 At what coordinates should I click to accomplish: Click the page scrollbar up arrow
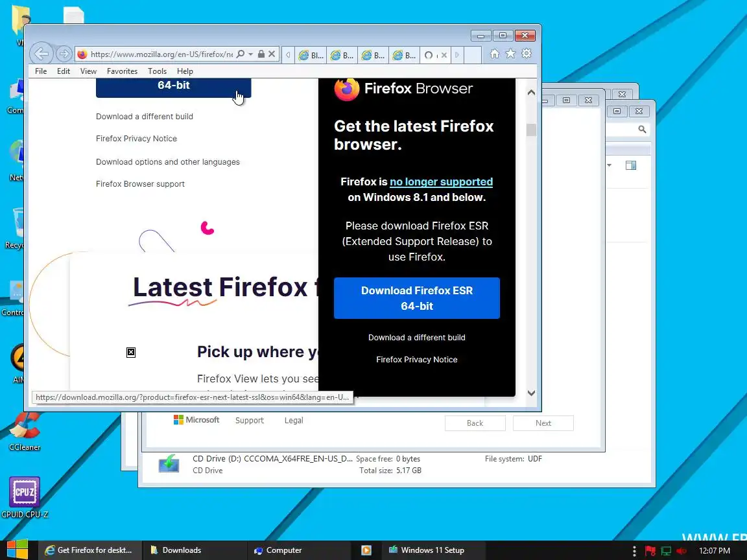531,93
